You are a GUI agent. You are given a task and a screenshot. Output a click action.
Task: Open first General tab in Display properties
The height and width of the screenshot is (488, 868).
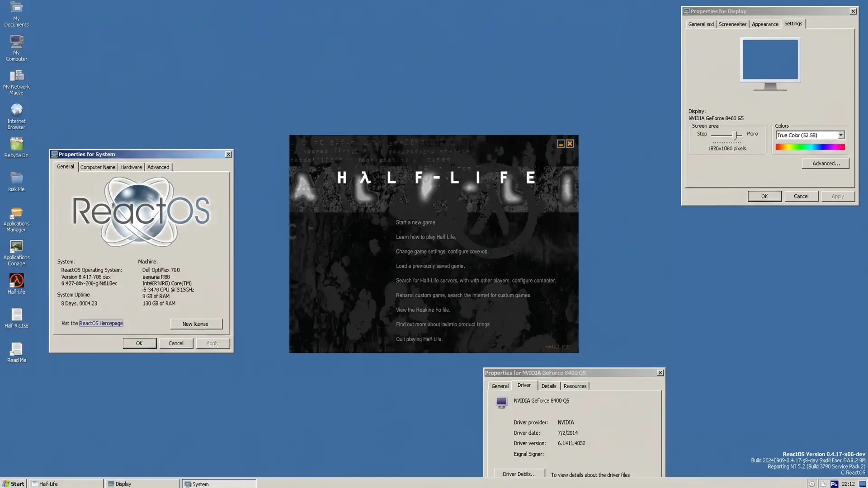(701, 24)
